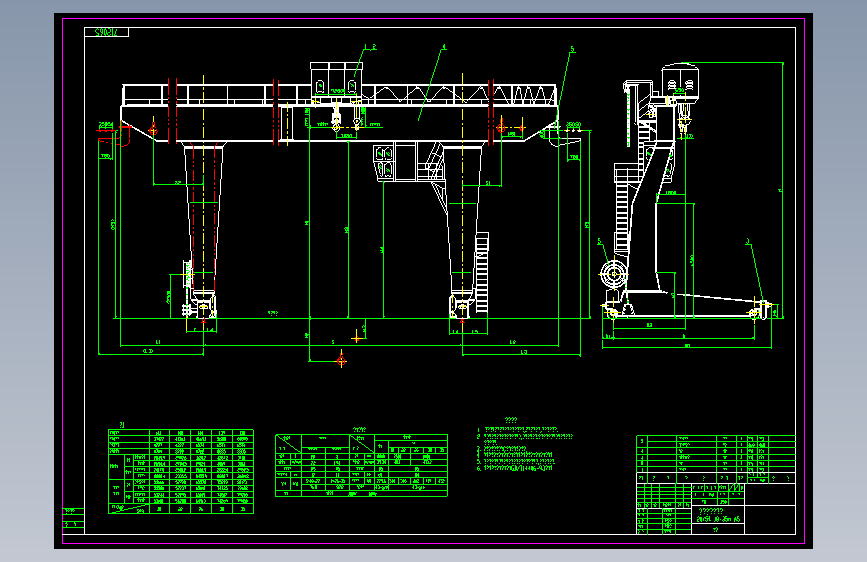Click balloon label 3 in the side view
The image size is (867, 562).
pos(748,242)
